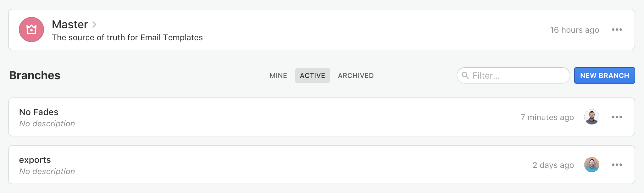Open the Master branch options ellipsis menu
This screenshot has width=644, height=193.
pos(617,30)
